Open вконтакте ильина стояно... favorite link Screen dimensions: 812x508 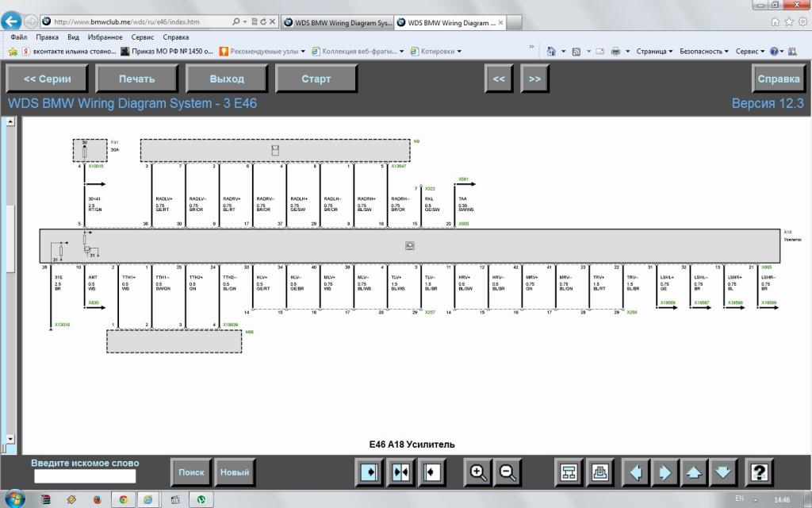[68, 52]
